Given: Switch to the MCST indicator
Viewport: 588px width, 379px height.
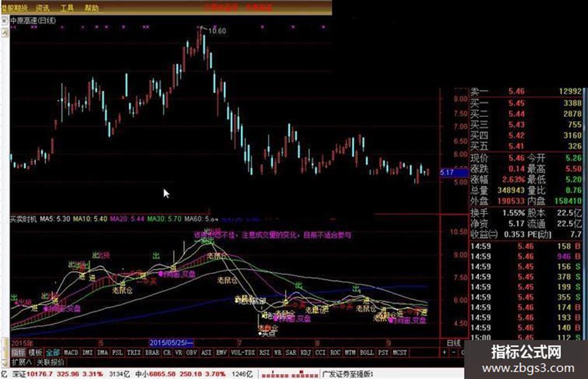Looking at the screenshot, I should [399, 353].
